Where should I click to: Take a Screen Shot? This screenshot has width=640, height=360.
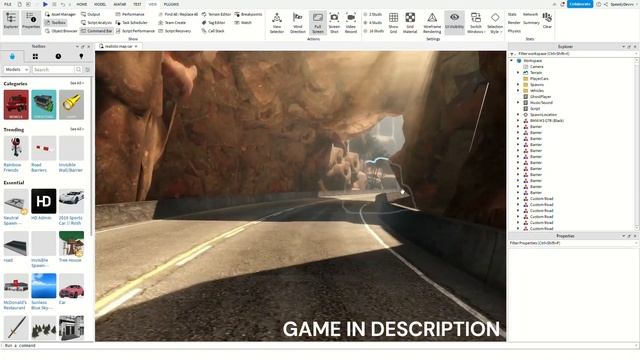(334, 23)
